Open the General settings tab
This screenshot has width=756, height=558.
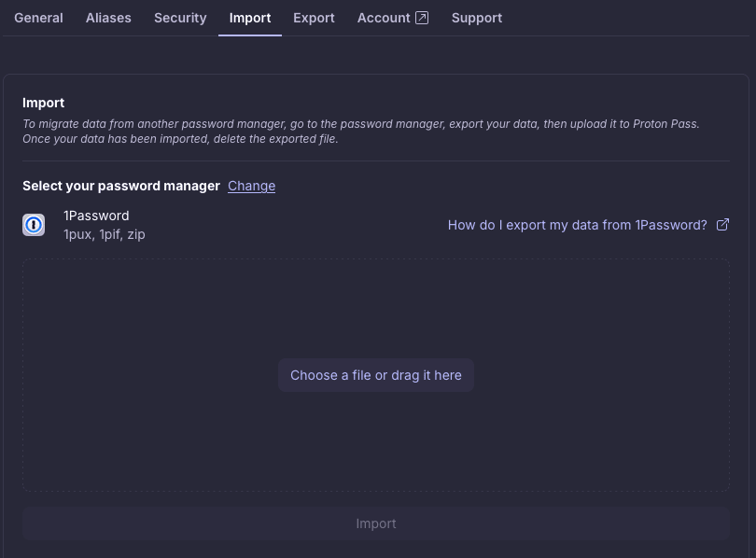pos(38,18)
